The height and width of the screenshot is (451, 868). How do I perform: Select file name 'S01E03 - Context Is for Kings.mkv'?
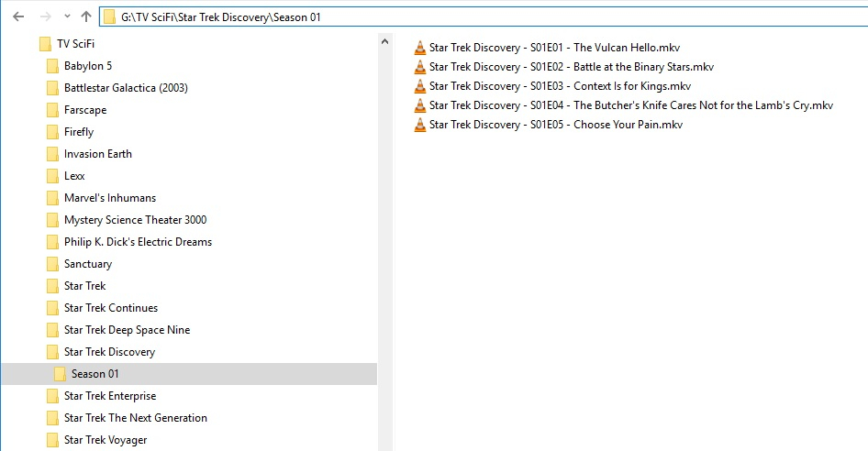(610, 86)
